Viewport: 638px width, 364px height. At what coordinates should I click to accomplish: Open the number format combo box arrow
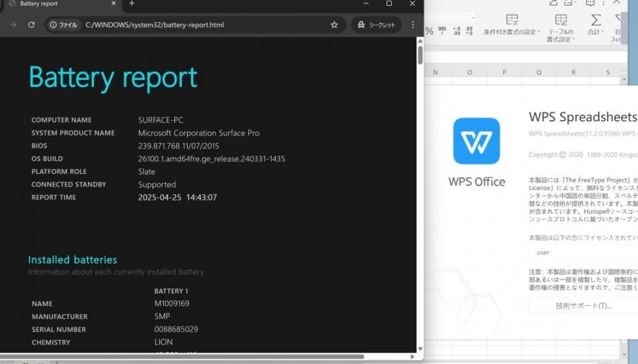[x=473, y=18]
